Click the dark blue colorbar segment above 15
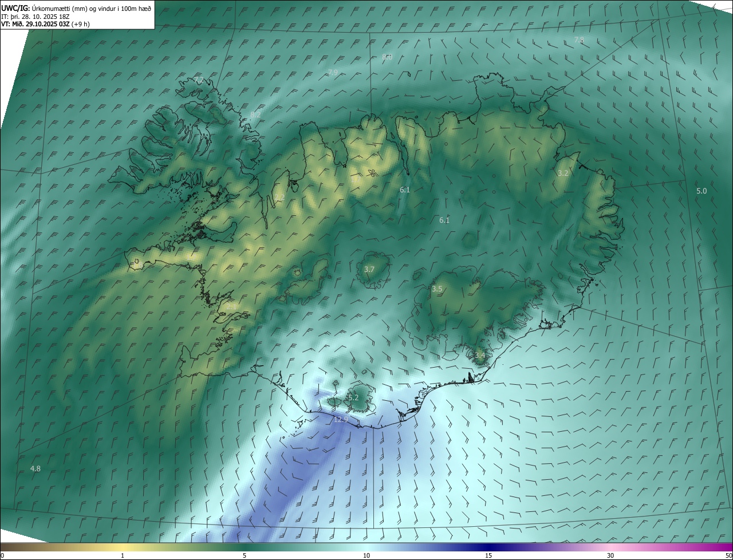733x560 pixels. (x=488, y=546)
